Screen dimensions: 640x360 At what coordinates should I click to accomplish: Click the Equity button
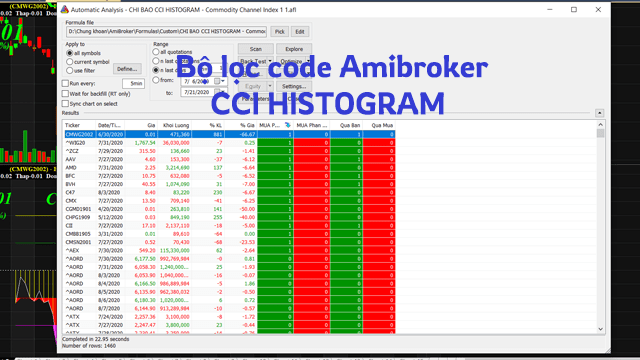click(x=253, y=86)
